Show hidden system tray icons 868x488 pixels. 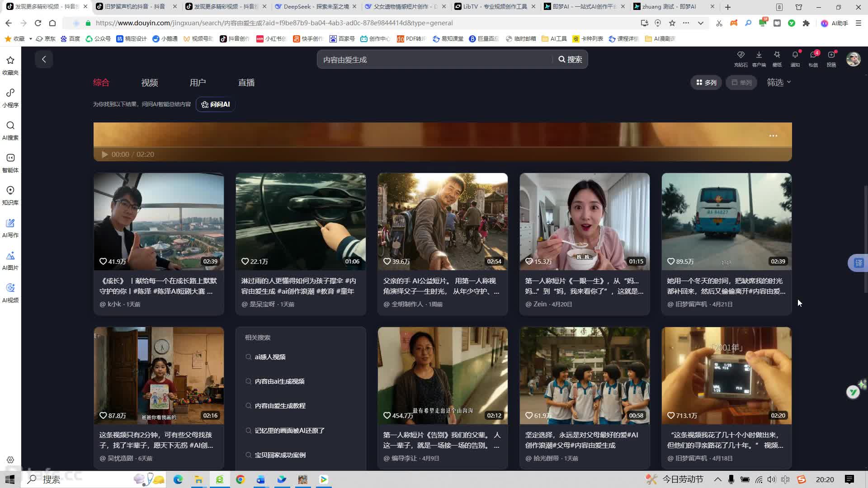pos(717,479)
